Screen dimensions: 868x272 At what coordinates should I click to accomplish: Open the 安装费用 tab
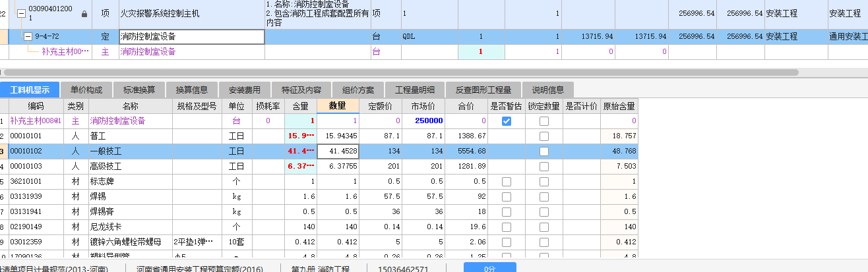pos(245,90)
